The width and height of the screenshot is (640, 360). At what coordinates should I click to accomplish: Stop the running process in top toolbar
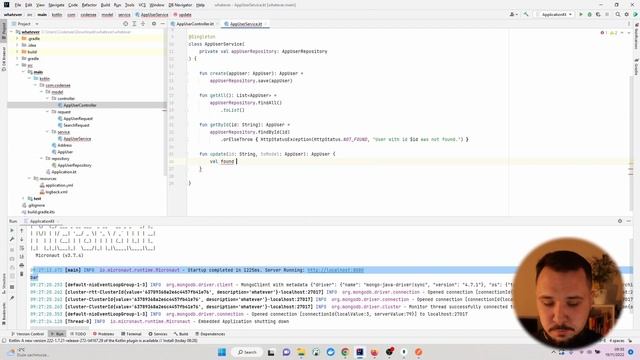pos(607,14)
